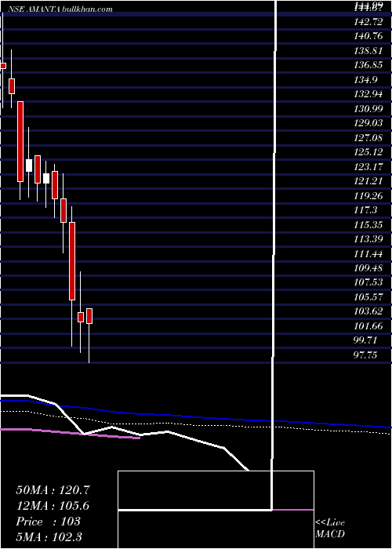Select price label 136.85
This screenshot has height=549, width=392.
click(x=368, y=65)
